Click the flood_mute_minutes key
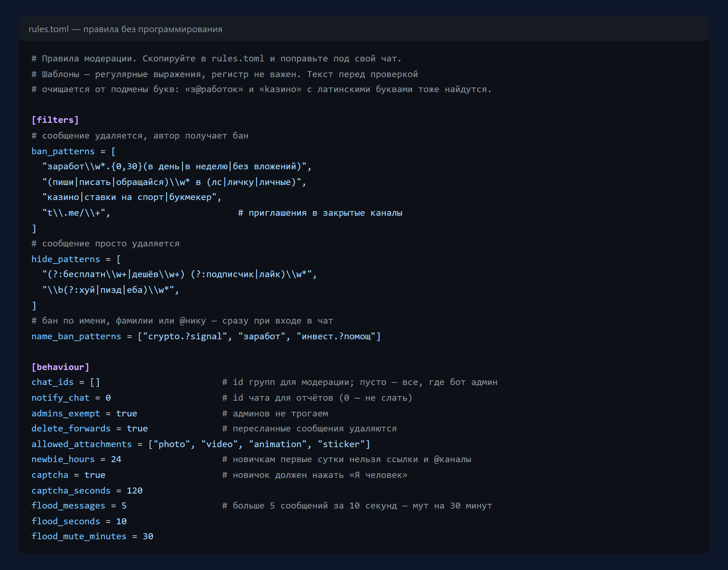The height and width of the screenshot is (570, 728). coord(79,536)
